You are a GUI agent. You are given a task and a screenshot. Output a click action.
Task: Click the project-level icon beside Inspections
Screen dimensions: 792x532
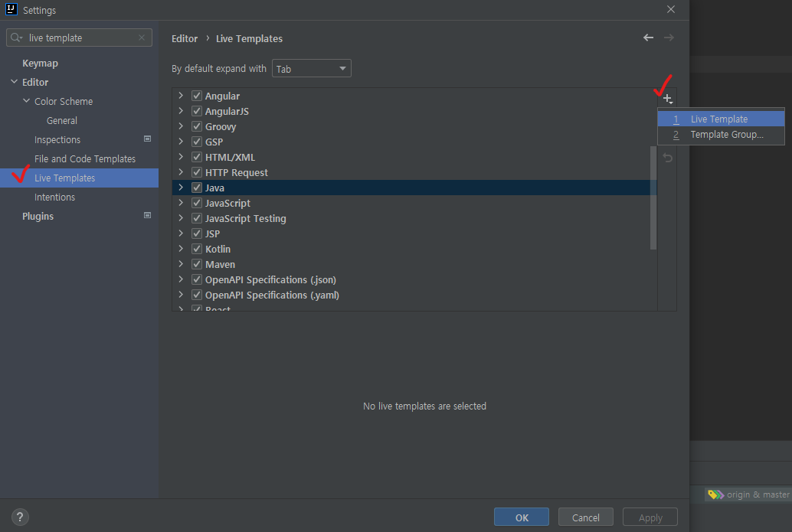[148, 139]
